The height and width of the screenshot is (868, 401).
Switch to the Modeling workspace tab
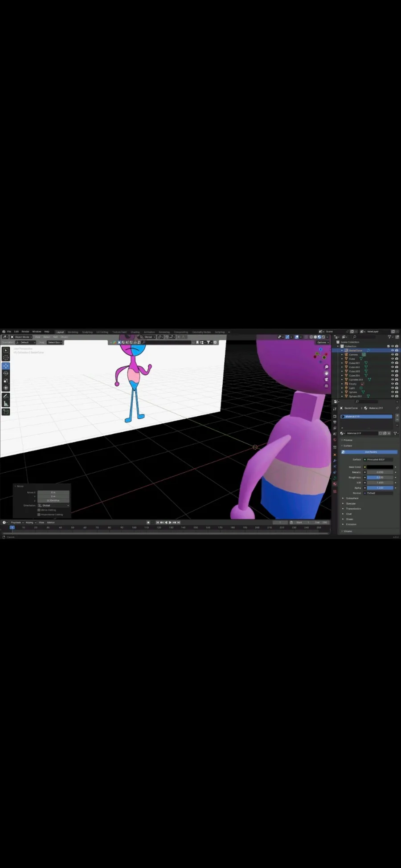click(x=73, y=332)
